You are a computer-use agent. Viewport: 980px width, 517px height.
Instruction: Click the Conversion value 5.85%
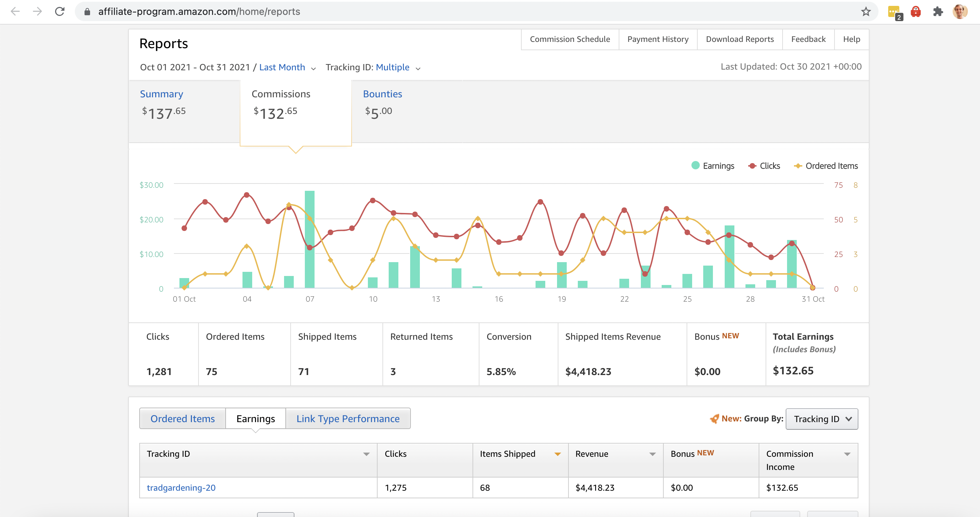(x=501, y=372)
